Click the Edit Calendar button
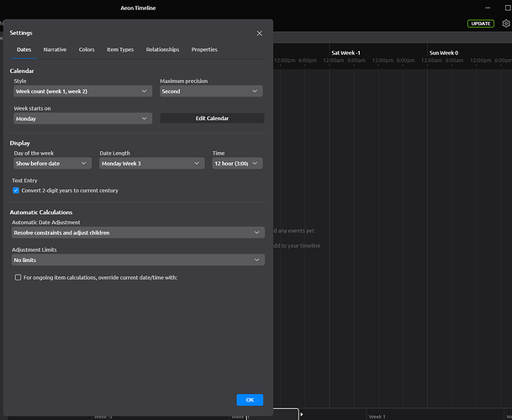The height and width of the screenshot is (420, 512). pyautogui.click(x=212, y=118)
